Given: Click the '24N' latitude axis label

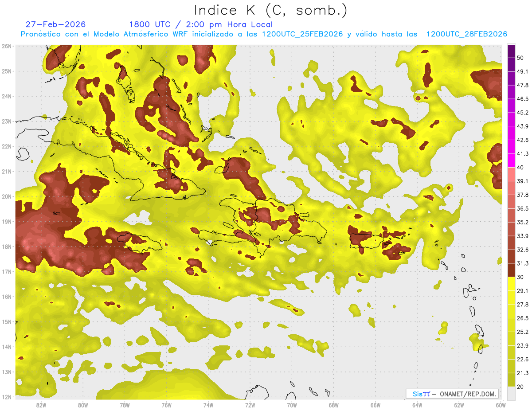Looking at the screenshot, I should coord(7,96).
